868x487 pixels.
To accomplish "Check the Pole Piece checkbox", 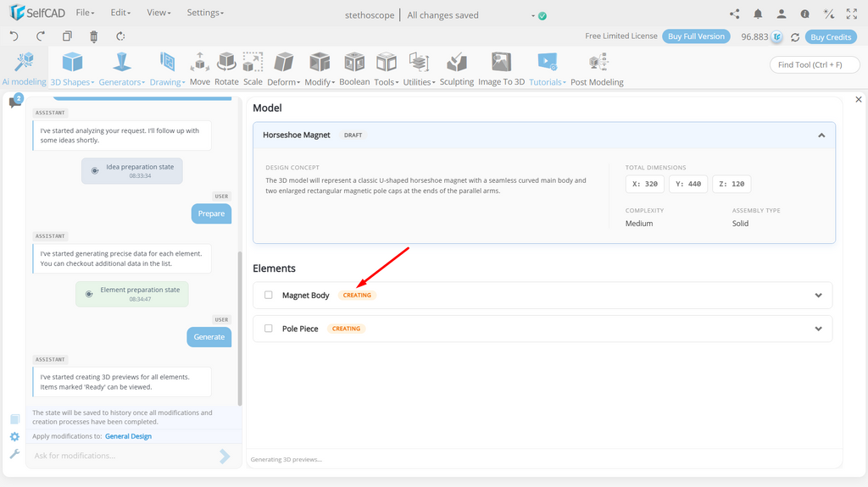I will [269, 328].
